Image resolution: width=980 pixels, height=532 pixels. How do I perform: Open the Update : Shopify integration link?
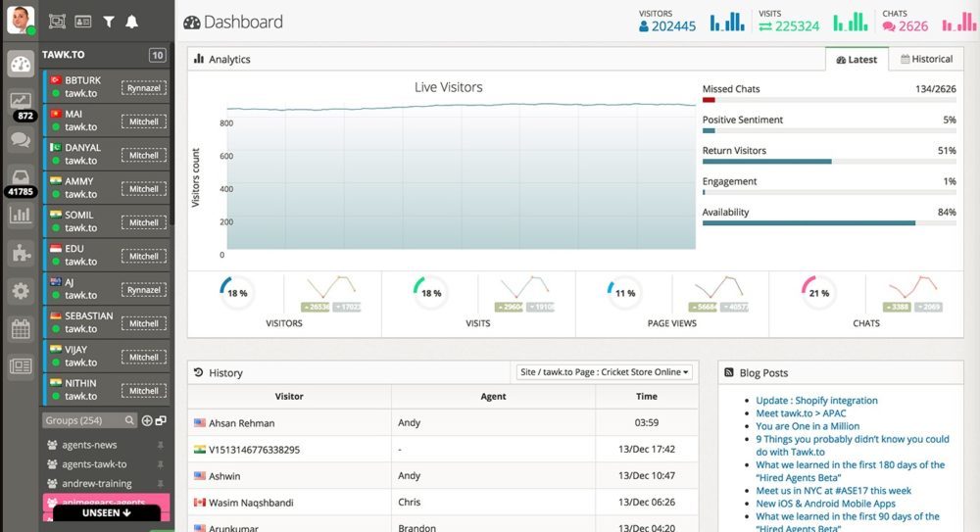click(x=816, y=401)
